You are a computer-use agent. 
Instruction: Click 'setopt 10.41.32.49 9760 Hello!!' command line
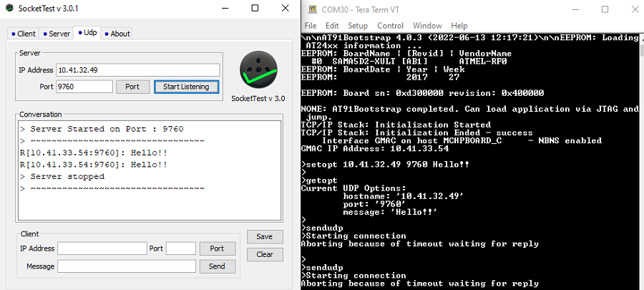point(385,165)
